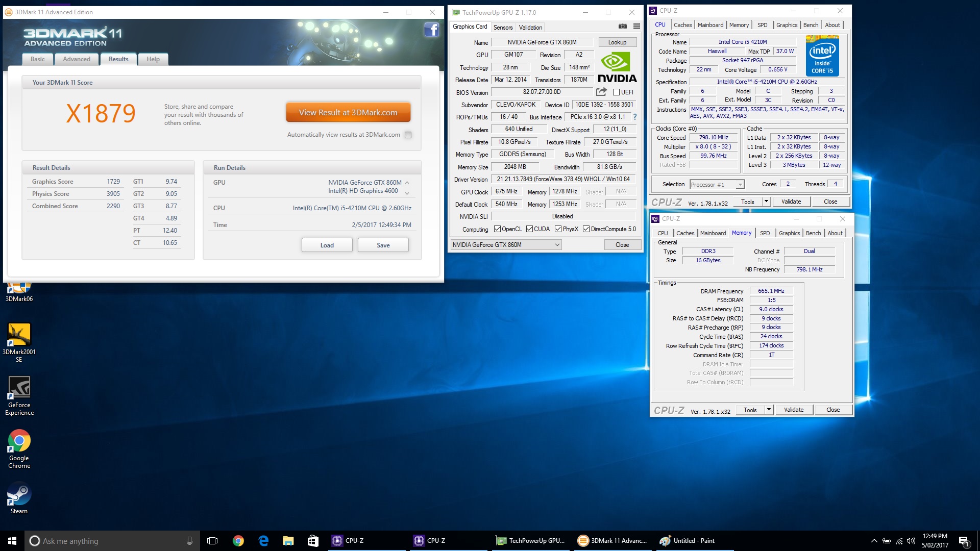The height and width of the screenshot is (551, 980).
Task: Launch Chrome from the taskbar
Action: pos(238,541)
